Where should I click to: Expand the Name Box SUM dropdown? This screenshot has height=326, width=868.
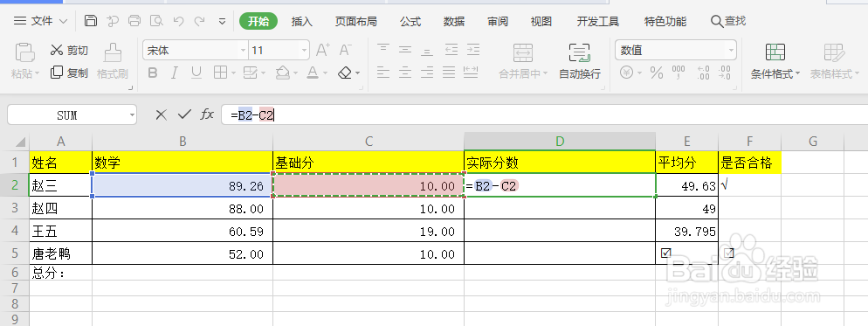[x=132, y=115]
